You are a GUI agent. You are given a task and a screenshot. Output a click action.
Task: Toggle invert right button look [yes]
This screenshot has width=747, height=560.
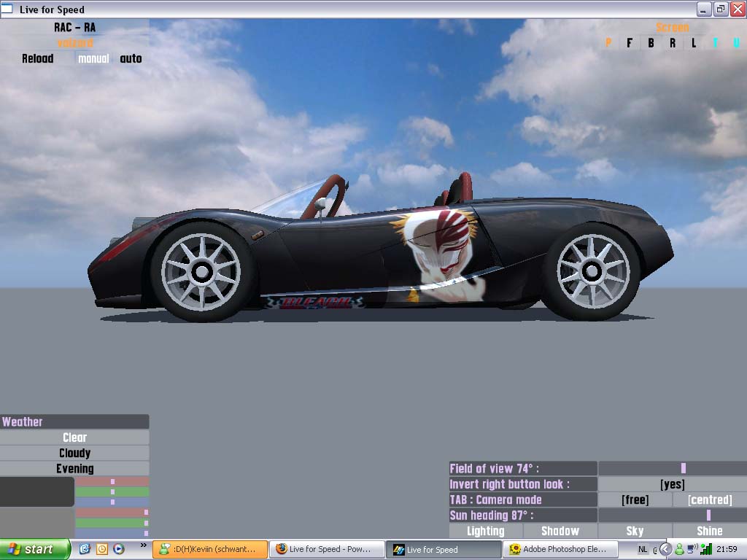click(672, 484)
